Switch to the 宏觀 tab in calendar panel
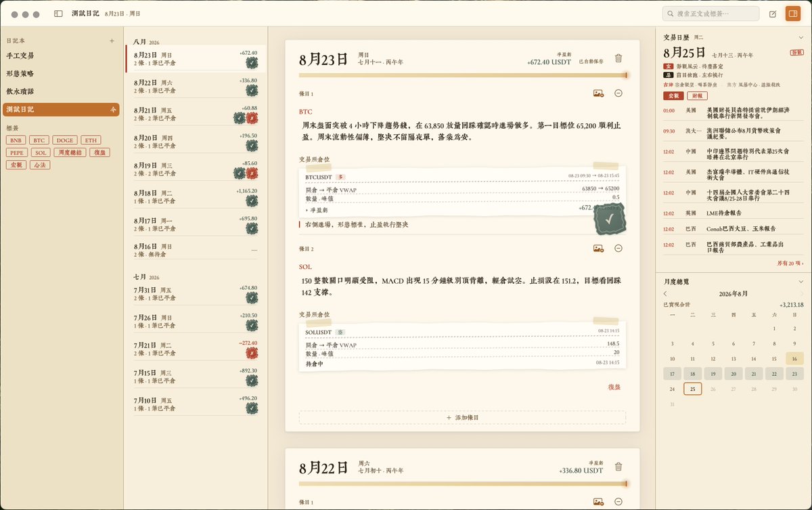Viewport: 812px width, 510px height. tap(673, 96)
